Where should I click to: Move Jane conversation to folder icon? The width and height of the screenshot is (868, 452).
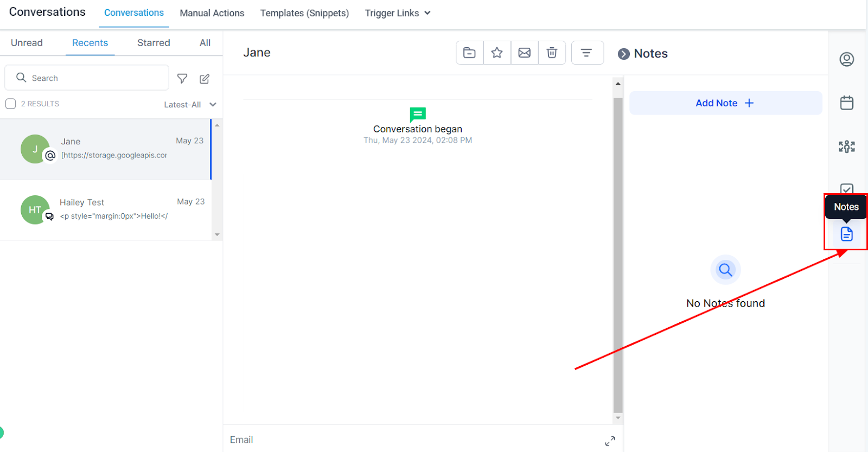tap(469, 53)
